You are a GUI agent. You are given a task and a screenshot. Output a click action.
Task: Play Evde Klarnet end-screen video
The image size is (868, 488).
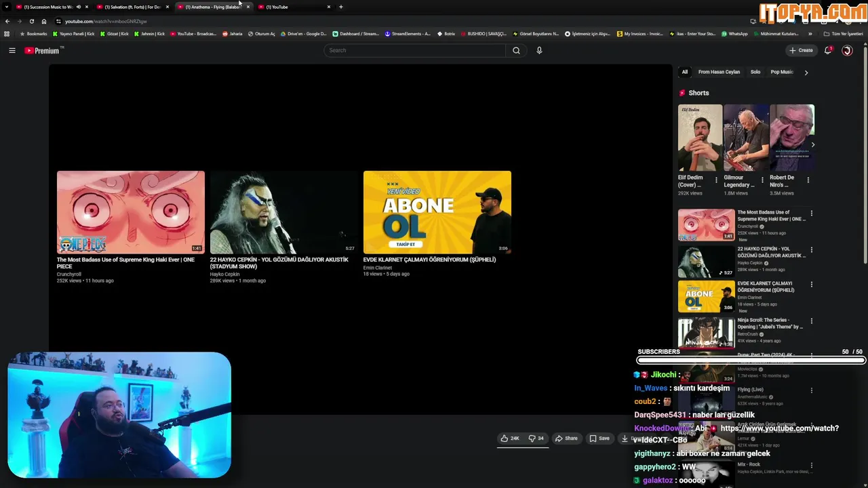[437, 212]
